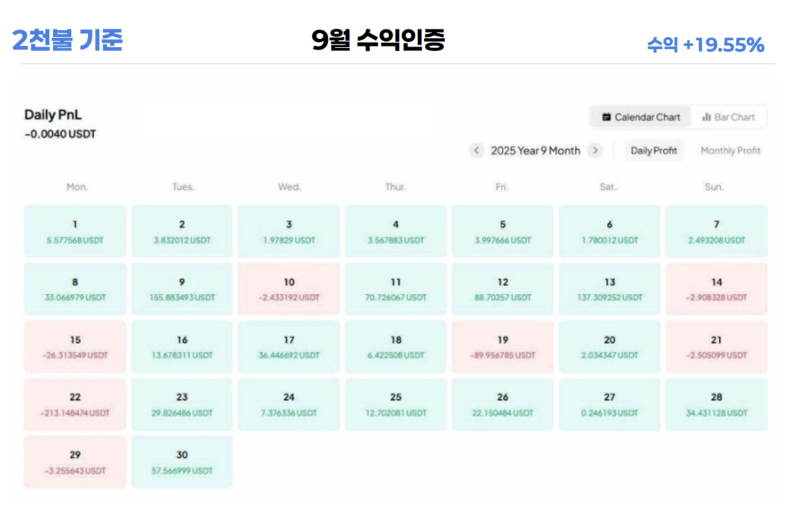Select day 30 calendar cell
791x527 pixels.
coord(182,461)
